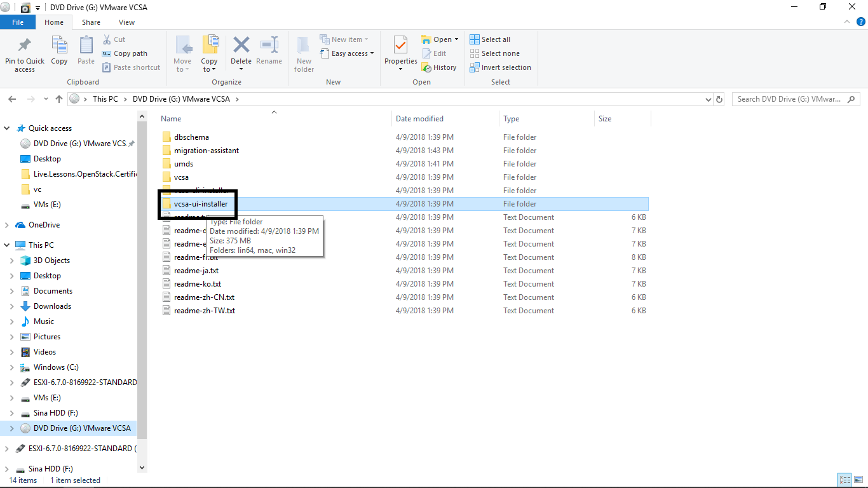This screenshot has height=488, width=868.
Task: Open the File menu tab
Action: (x=18, y=22)
